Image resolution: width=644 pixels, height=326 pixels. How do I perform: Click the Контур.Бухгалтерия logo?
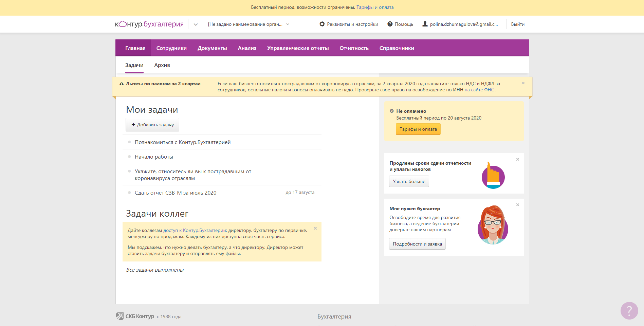pos(149,24)
